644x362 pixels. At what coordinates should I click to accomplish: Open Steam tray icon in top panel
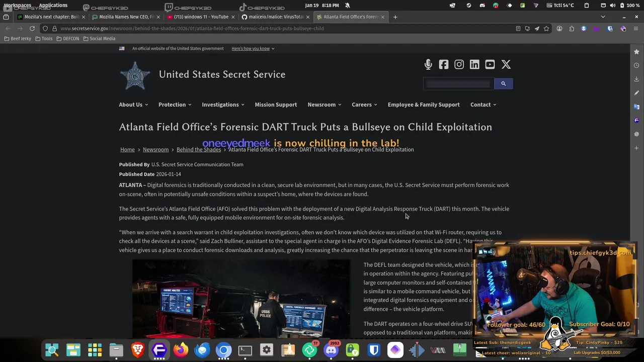click(469, 5)
